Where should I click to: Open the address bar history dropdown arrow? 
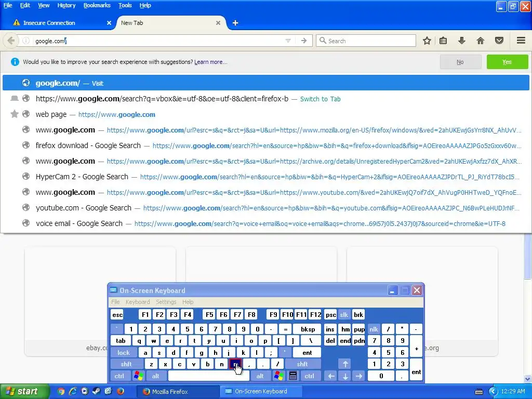[288, 41]
